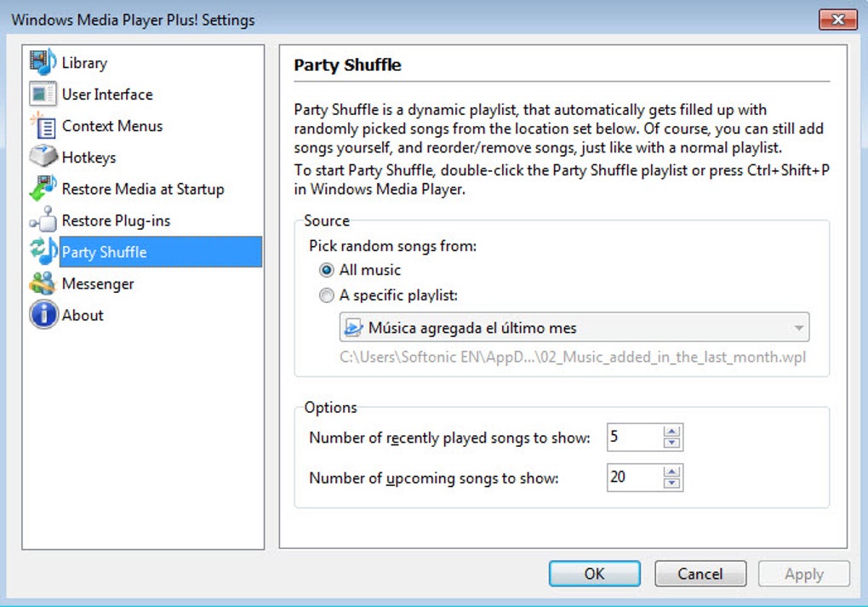Screen dimensions: 868x607
Task: Click the About info icon
Action: coord(43,315)
